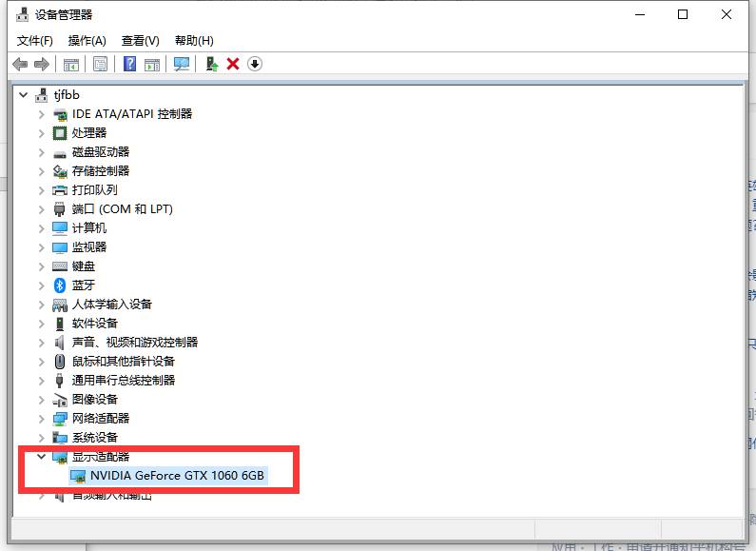Select the 声音、视频和游戏控制器 label
756x551 pixels.
tap(135, 342)
